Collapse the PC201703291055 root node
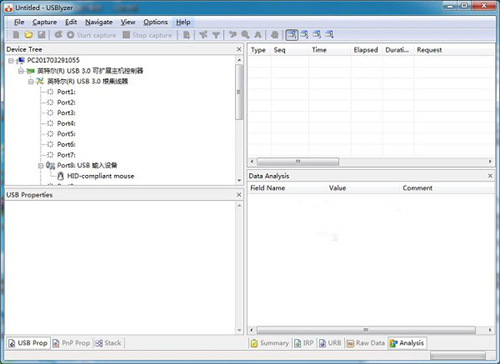Viewport: 500px width, 364px height. click(11, 60)
